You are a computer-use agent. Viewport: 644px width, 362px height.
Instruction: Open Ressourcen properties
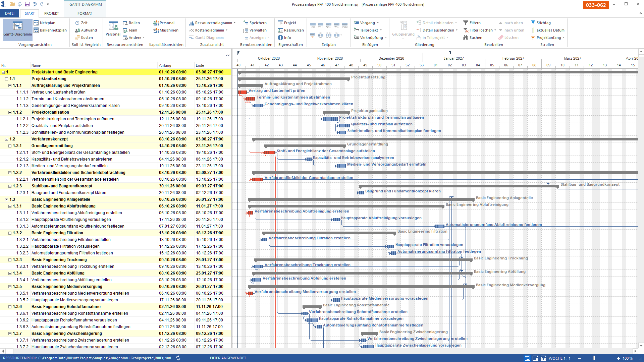click(290, 30)
